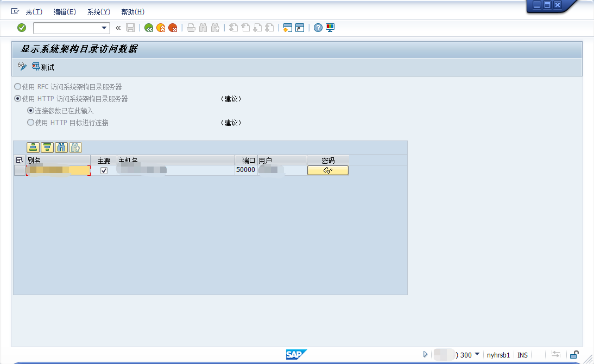Go to Previous Page icon
The image size is (594, 364).
245,28
